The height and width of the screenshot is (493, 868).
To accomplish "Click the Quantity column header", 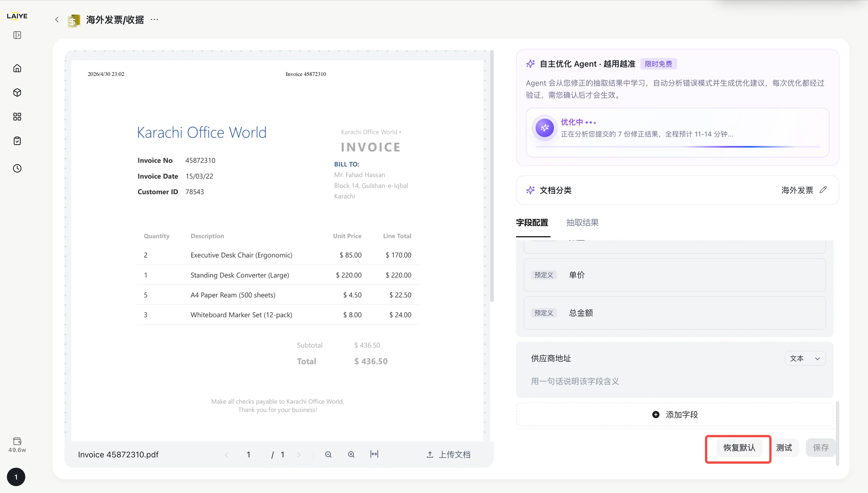I will click(x=157, y=236).
